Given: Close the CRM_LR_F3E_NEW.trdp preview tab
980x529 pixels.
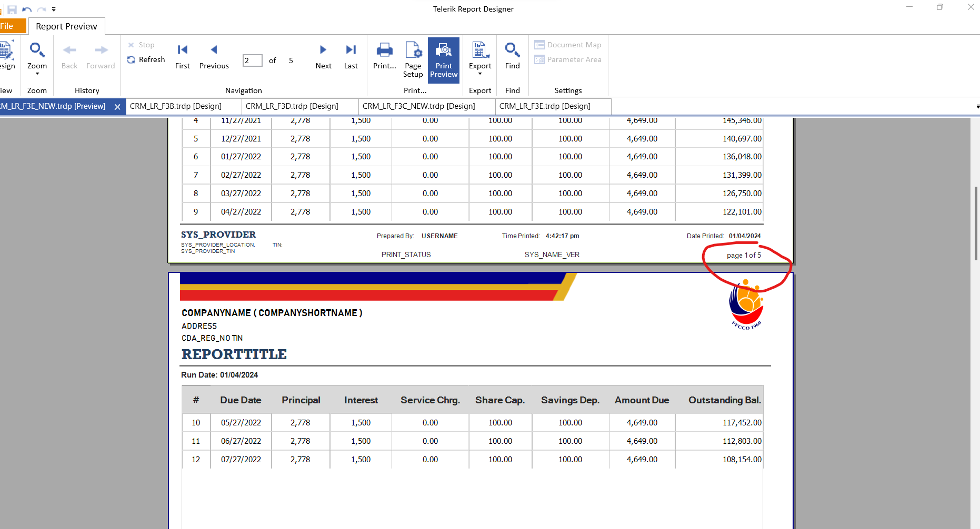Looking at the screenshot, I should pyautogui.click(x=117, y=107).
